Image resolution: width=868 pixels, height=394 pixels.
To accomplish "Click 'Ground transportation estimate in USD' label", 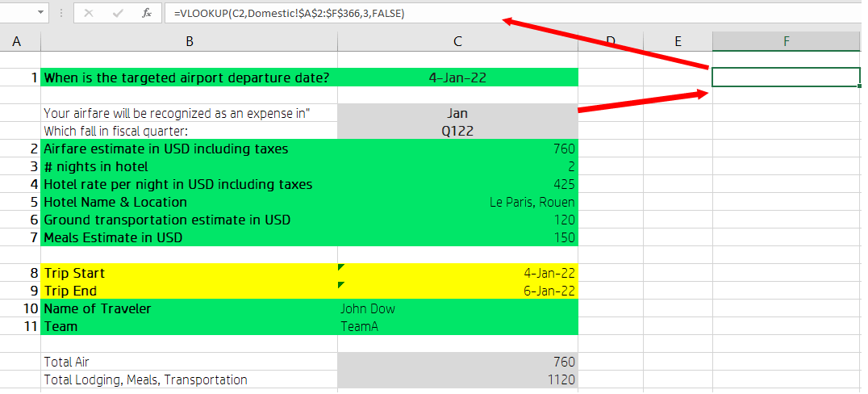I will pyautogui.click(x=167, y=220).
